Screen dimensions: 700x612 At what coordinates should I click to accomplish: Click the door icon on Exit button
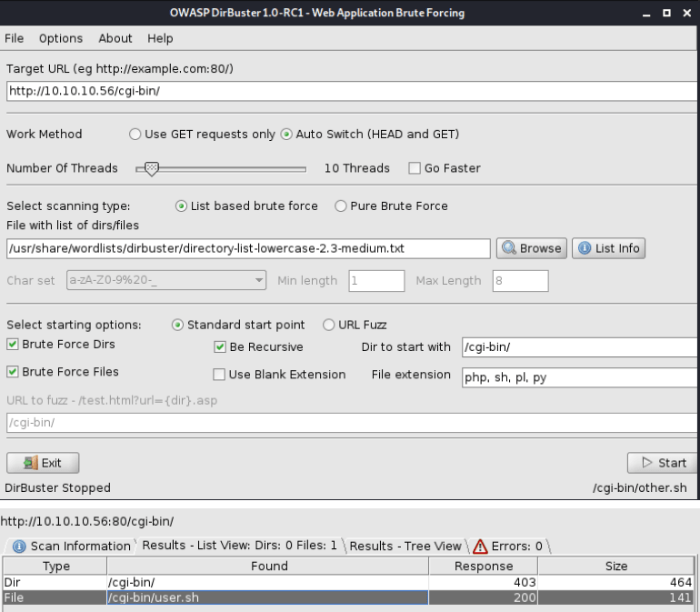pos(31,463)
